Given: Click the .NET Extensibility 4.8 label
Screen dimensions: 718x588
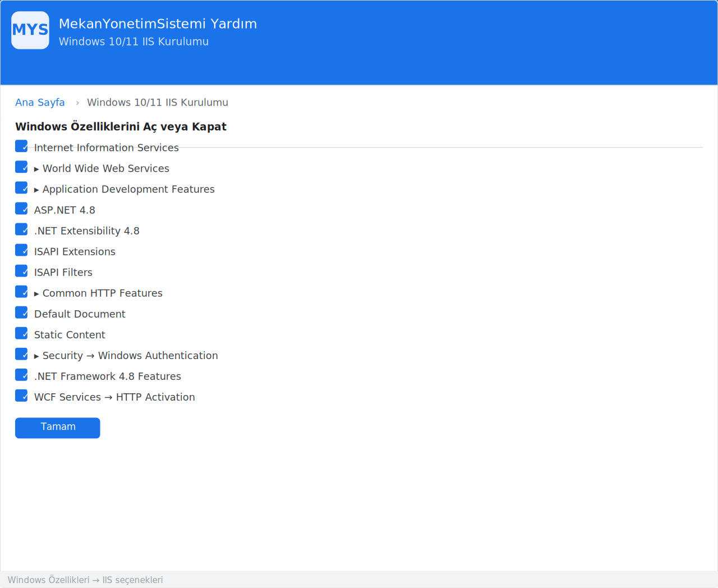Looking at the screenshot, I should [x=87, y=231].
